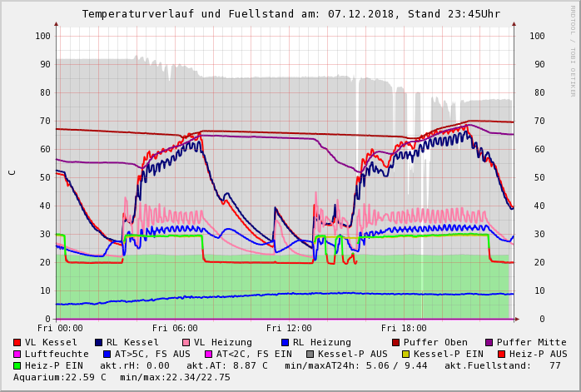Select the green Heiz-P EIN swatch
Image resolution: width=581 pixels, height=392 pixels.
[x=17, y=365]
